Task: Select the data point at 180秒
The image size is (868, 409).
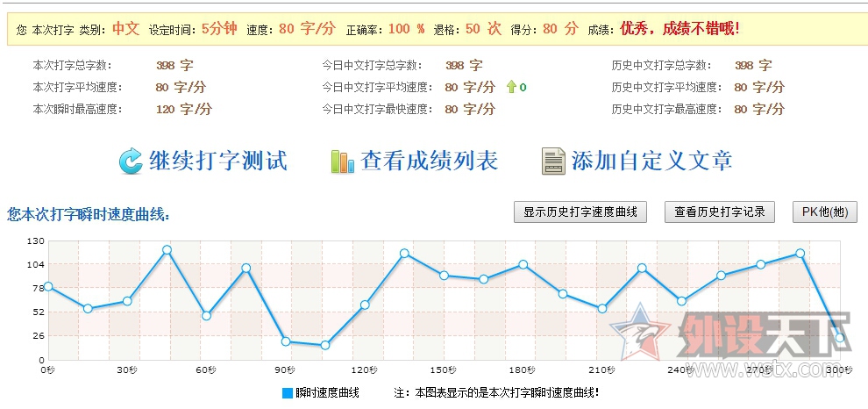Action: 523,264
